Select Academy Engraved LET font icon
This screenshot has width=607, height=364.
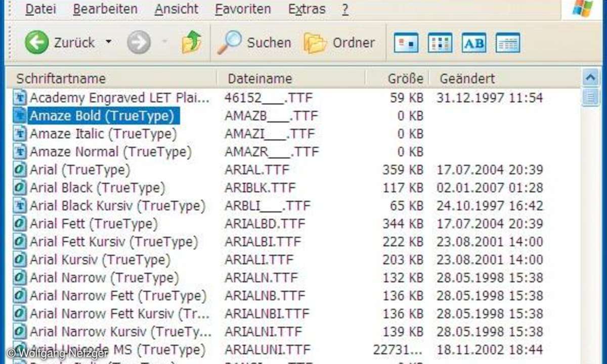click(20, 97)
